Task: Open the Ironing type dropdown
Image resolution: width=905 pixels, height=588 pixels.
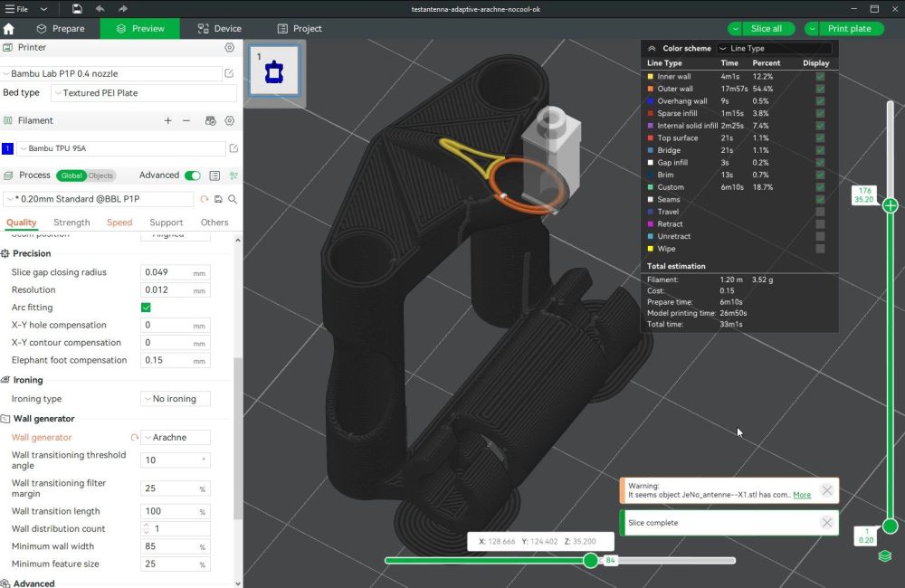Action: tap(176, 399)
